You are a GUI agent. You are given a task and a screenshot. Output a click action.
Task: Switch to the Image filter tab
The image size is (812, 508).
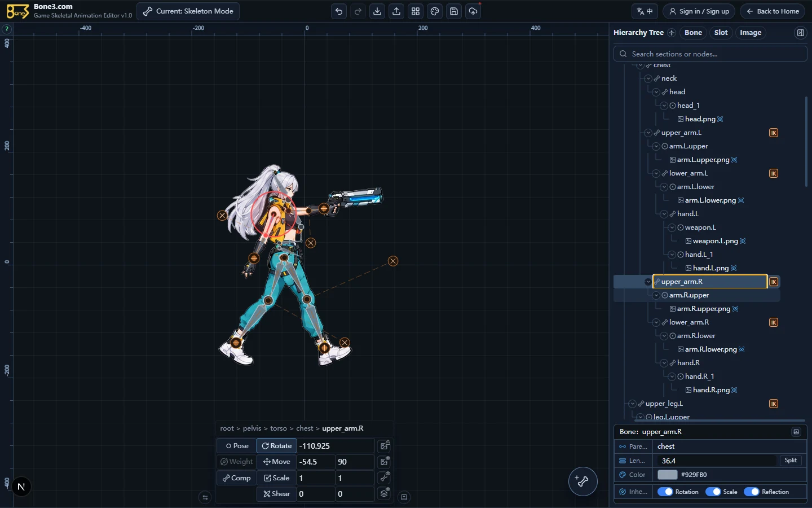pyautogui.click(x=751, y=33)
